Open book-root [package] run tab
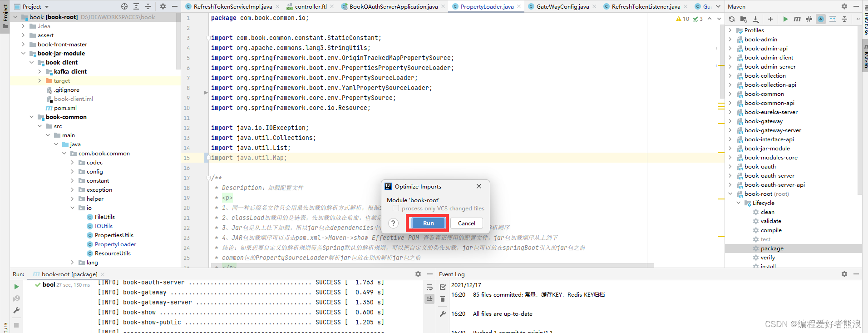Viewport: 868px width, 333px height. pos(69,274)
